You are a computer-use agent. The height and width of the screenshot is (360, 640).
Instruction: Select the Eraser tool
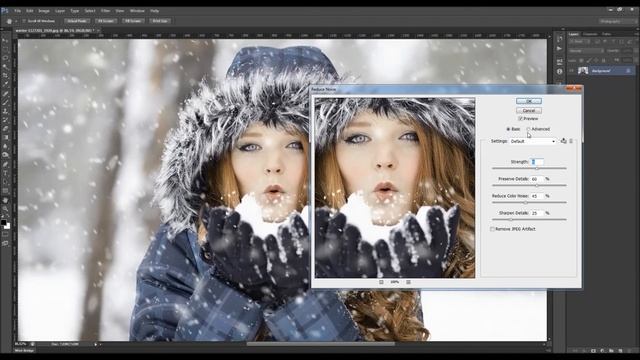point(5,129)
